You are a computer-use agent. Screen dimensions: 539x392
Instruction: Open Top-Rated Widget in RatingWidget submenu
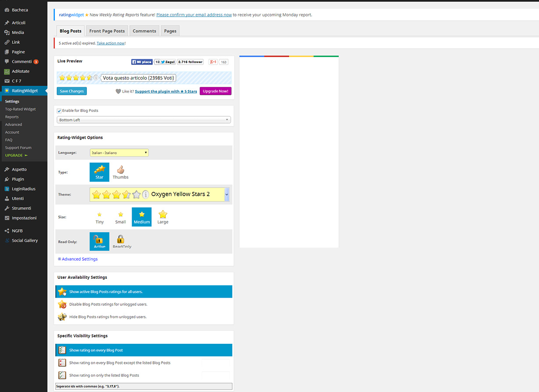click(x=21, y=109)
